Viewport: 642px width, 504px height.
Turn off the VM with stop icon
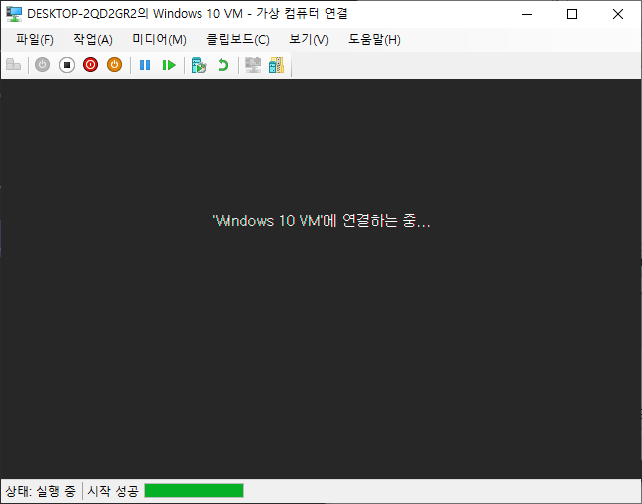click(x=67, y=65)
